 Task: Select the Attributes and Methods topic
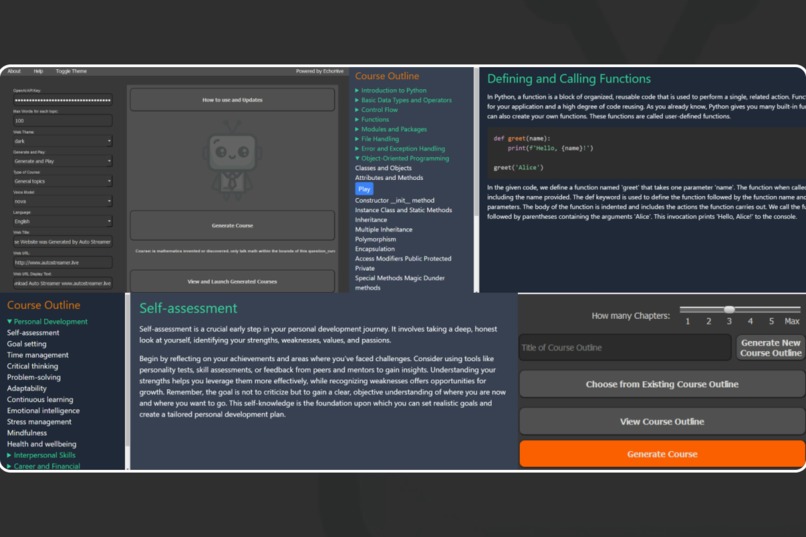pos(389,178)
